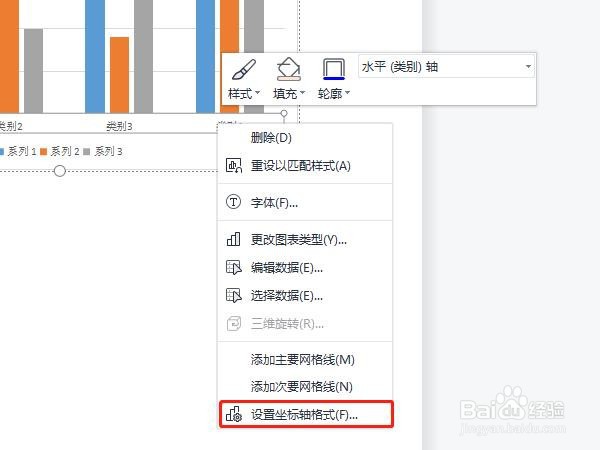Click the Select Data (选择数据) icon

pyautogui.click(x=233, y=295)
